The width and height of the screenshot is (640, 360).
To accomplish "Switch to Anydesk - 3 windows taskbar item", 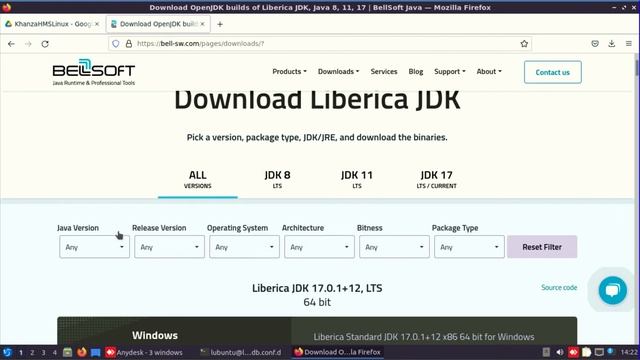I will (144, 352).
